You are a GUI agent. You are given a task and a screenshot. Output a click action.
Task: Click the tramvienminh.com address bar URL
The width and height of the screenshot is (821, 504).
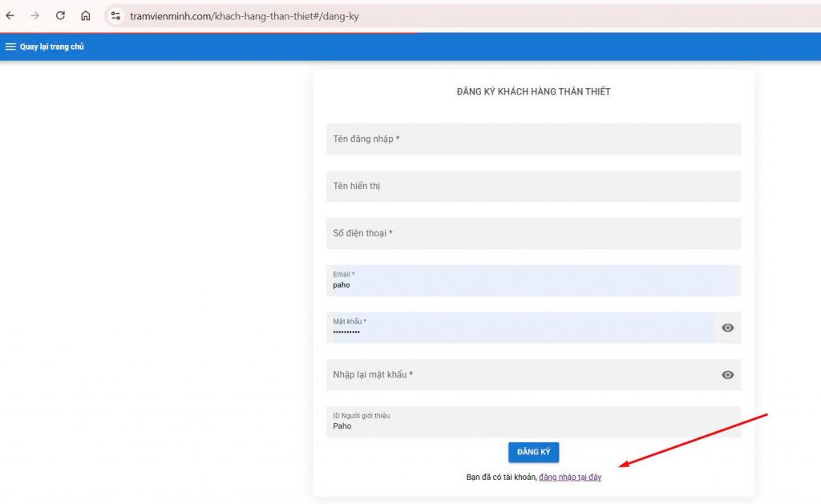tap(245, 16)
